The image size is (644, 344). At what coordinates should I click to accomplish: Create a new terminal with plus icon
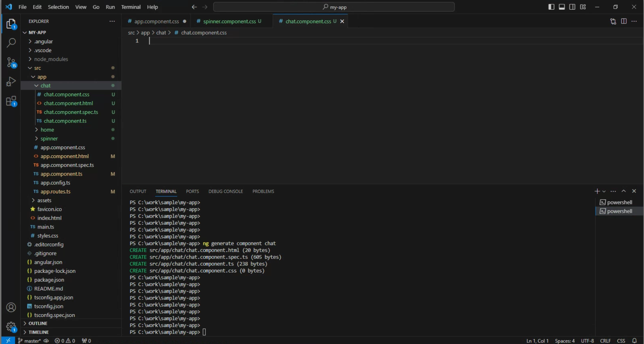597,191
